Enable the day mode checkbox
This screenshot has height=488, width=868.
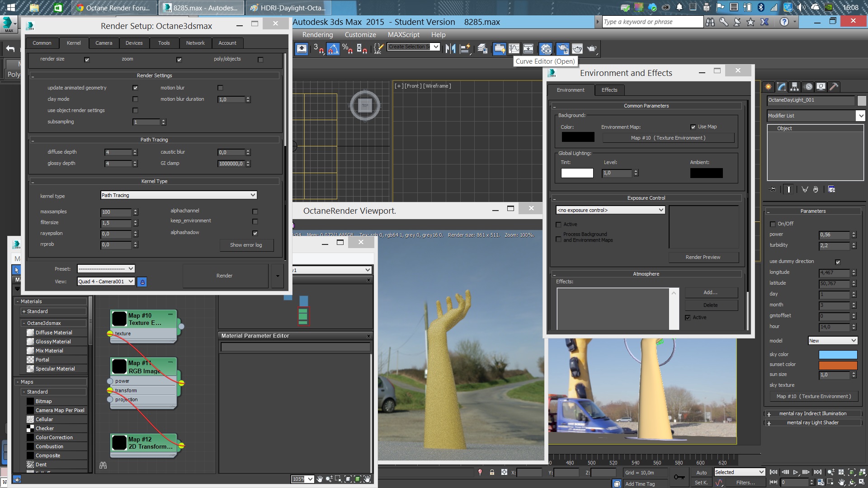(x=135, y=99)
